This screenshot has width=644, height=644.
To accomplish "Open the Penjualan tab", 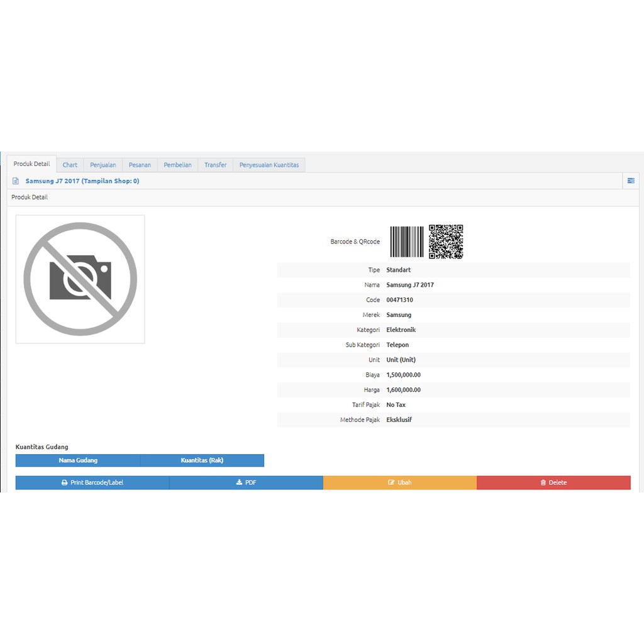I will point(103,165).
